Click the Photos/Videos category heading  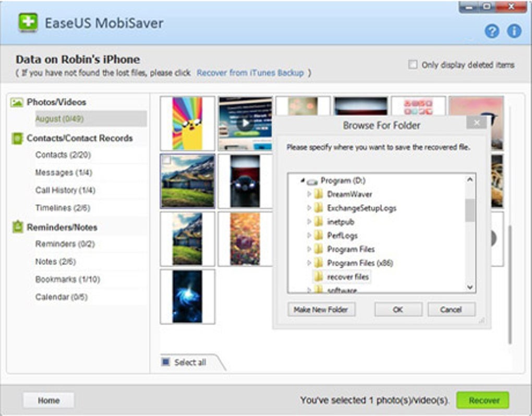click(x=56, y=102)
